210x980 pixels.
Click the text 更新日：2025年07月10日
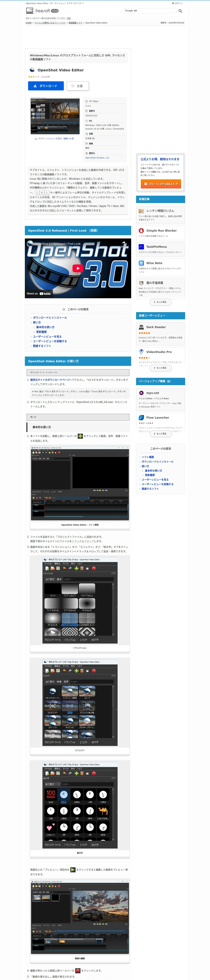pos(172,23)
